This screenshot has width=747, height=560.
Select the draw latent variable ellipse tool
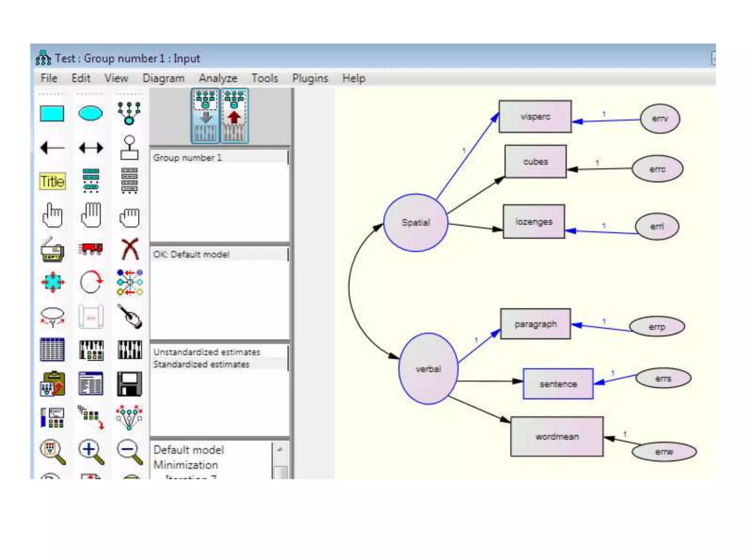click(90, 113)
